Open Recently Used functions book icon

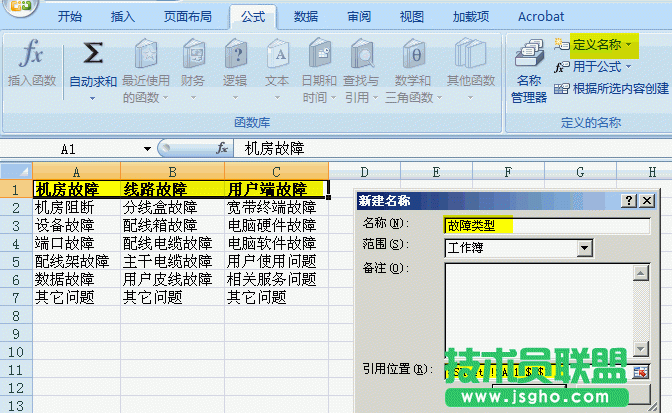146,54
